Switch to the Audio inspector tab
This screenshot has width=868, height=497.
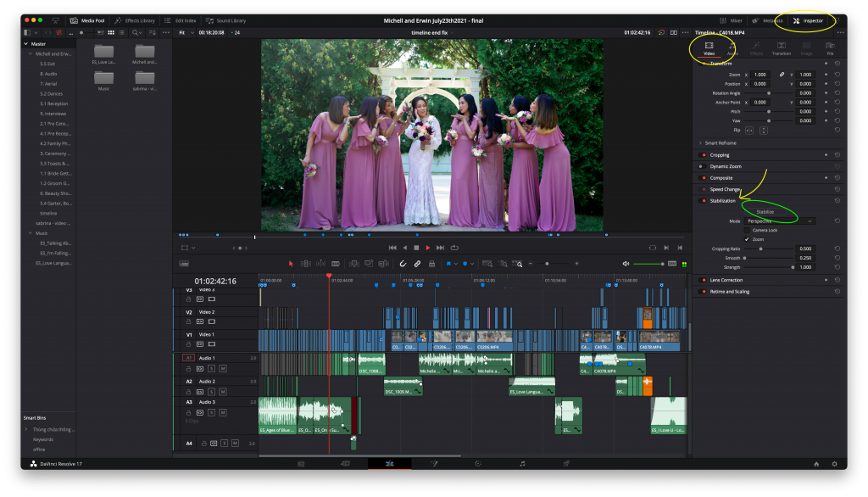(732, 48)
